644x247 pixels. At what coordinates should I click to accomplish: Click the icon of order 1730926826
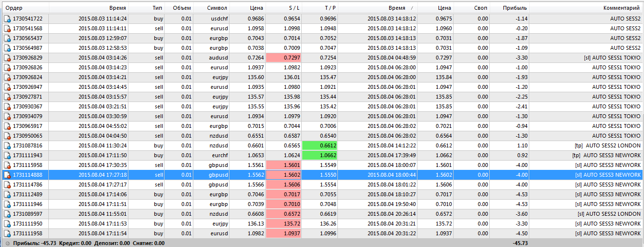[x=7, y=67]
